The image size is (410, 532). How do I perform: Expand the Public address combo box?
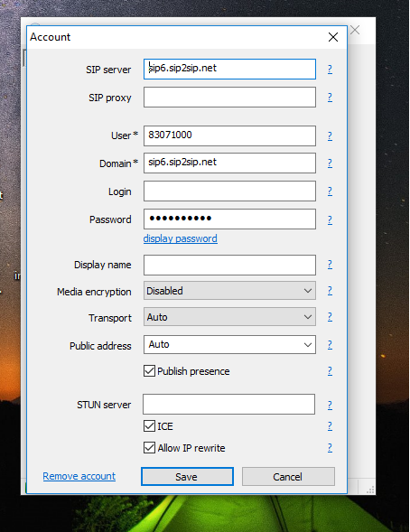[x=229, y=345]
